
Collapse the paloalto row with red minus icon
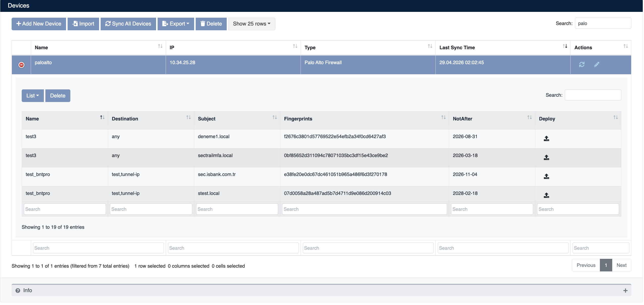21,65
